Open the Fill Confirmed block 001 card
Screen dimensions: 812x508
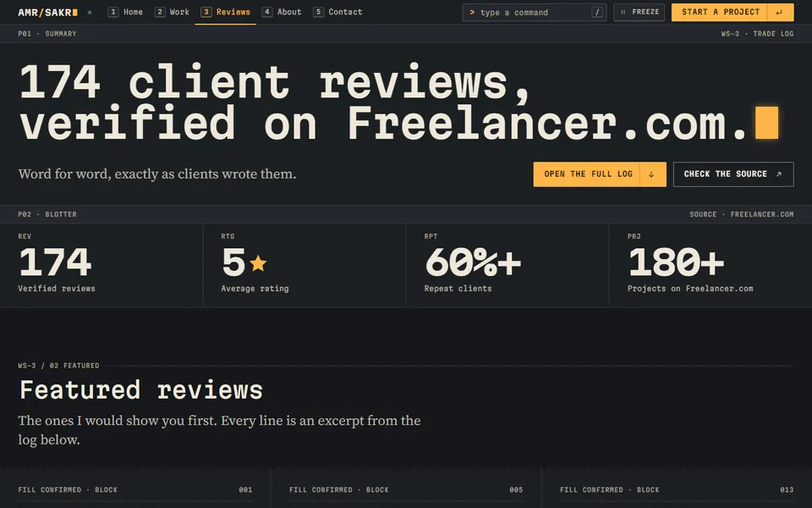pos(135,489)
